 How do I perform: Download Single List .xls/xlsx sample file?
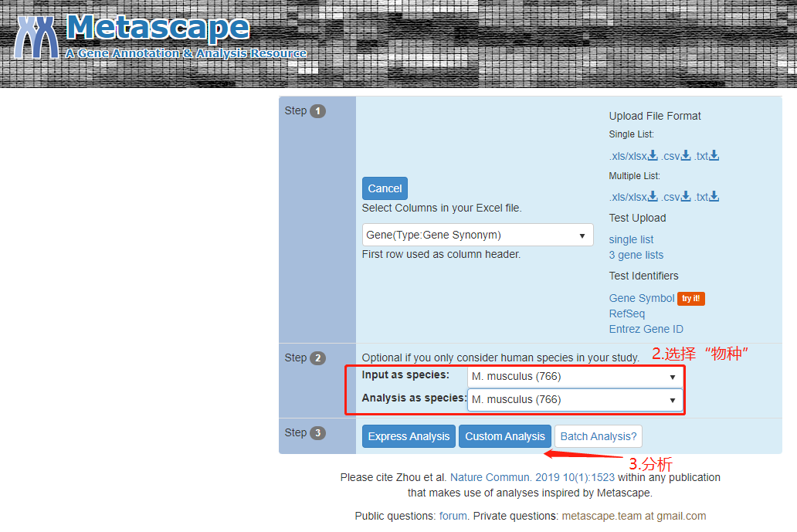coord(633,156)
